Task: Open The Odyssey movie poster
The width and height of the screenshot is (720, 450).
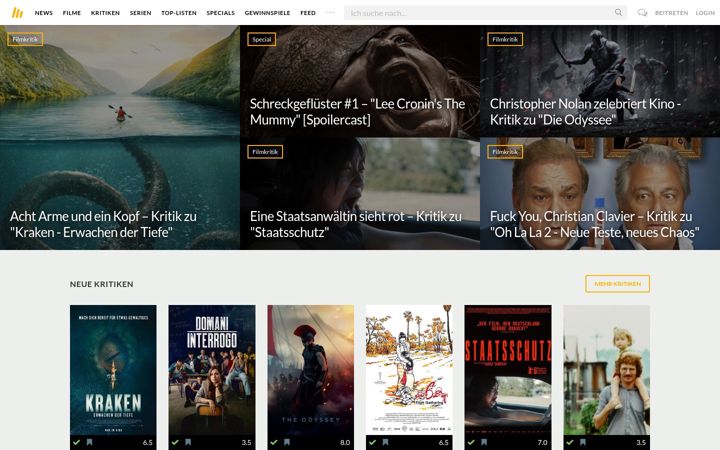Action: [x=311, y=370]
